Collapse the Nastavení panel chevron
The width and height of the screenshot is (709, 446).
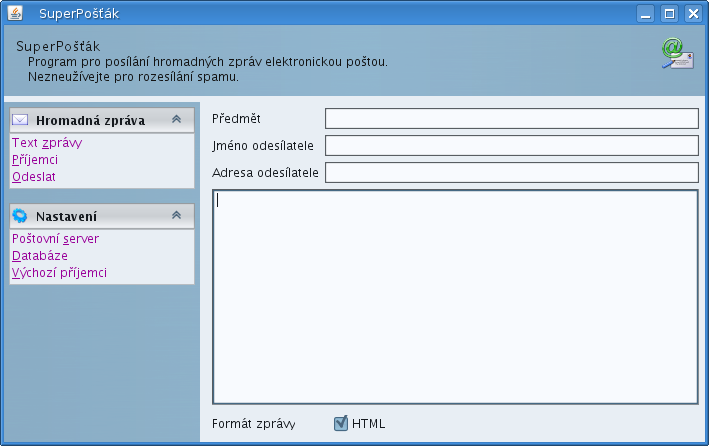tap(176, 215)
